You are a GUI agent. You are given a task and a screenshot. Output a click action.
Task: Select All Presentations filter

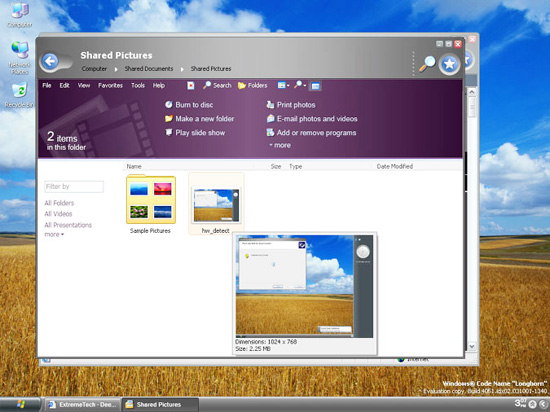click(x=68, y=225)
